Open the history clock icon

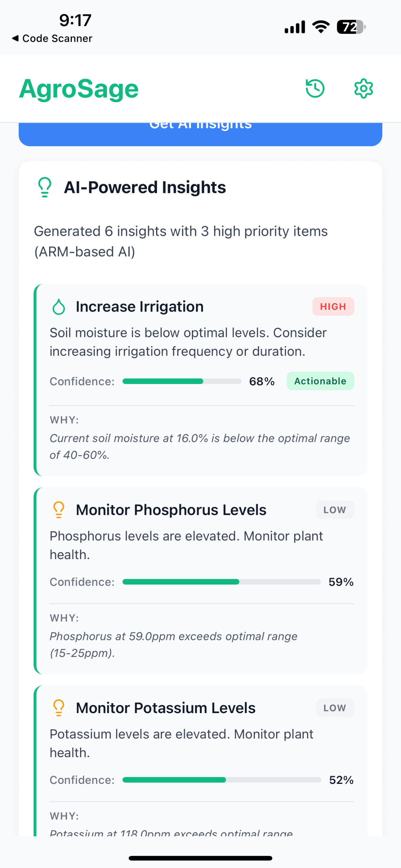coord(315,88)
